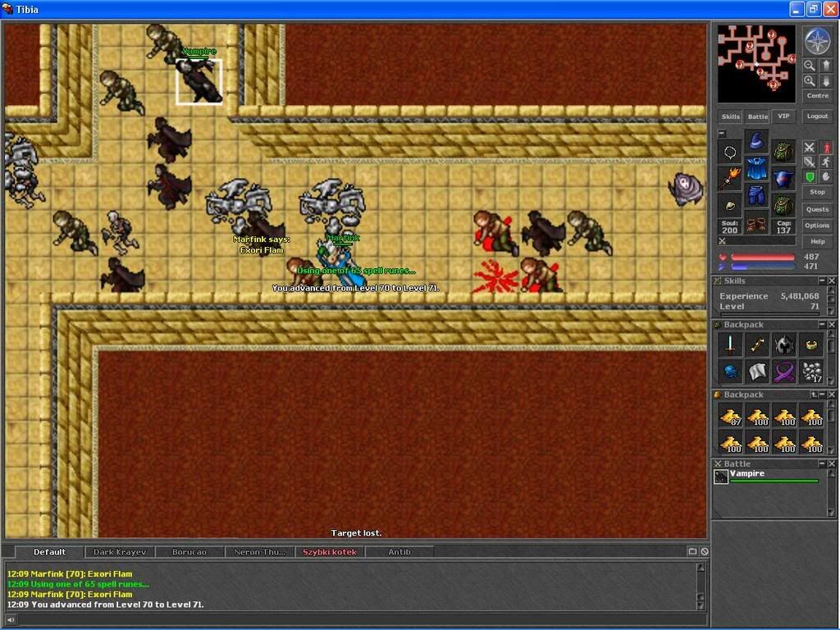Image resolution: width=840 pixels, height=630 pixels.
Task: Move minimap one floor up
Action: [825, 66]
